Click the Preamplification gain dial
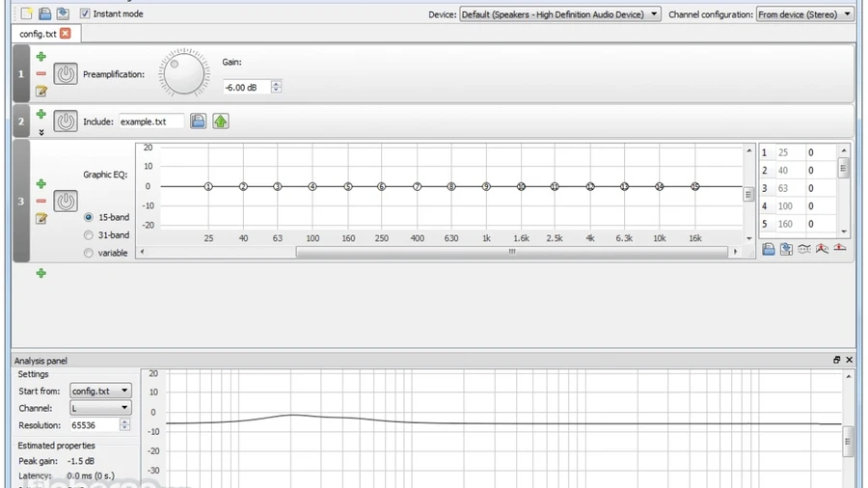868x488 pixels. [x=184, y=73]
